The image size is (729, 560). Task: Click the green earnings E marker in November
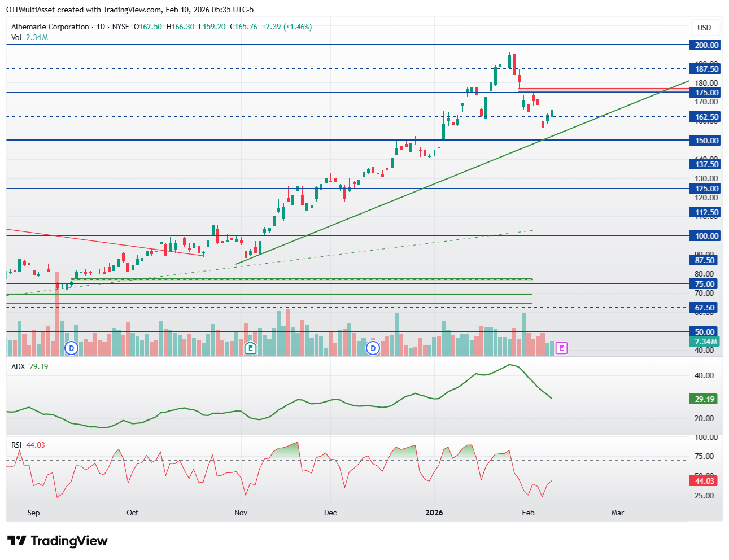click(250, 348)
